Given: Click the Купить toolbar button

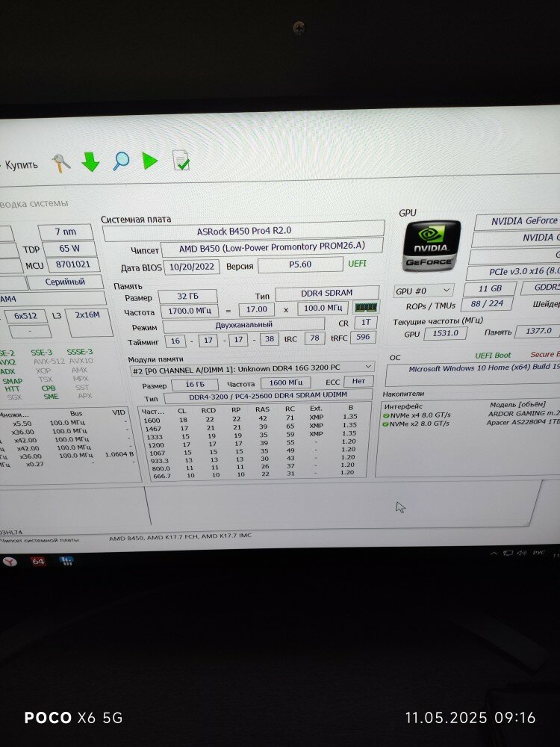Looking at the screenshot, I should click(20, 165).
